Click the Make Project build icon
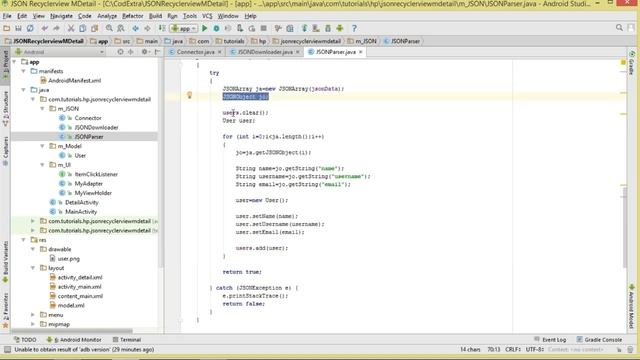Viewport: 640px width, 360px height. click(162, 28)
